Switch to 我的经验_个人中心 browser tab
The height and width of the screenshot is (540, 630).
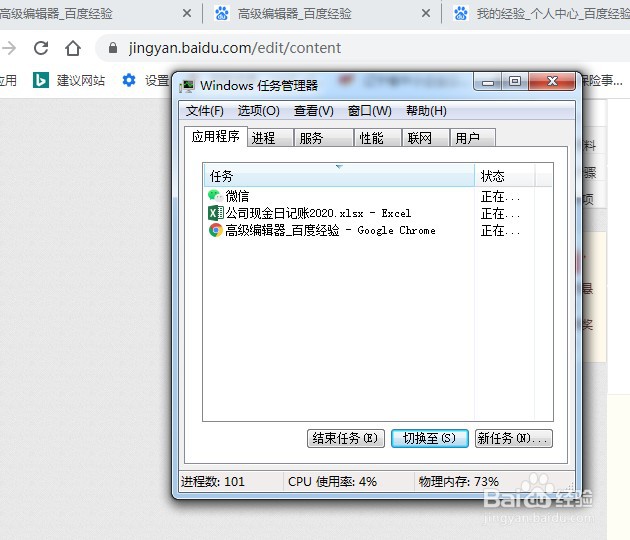(x=538, y=14)
